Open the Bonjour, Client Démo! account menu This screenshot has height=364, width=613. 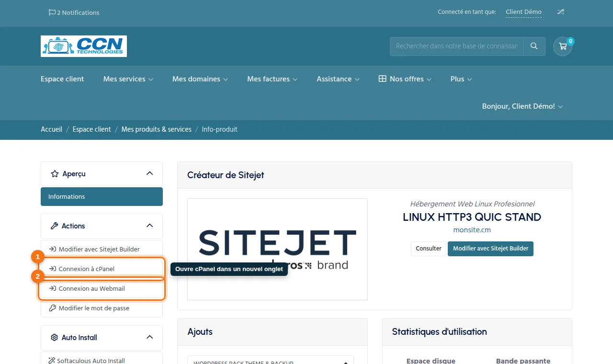click(x=522, y=106)
